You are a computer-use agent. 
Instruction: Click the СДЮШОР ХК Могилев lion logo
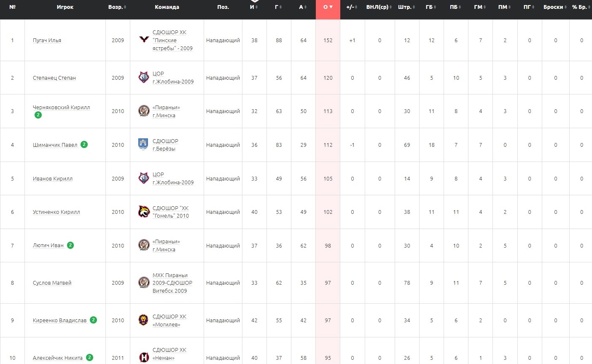click(x=143, y=320)
